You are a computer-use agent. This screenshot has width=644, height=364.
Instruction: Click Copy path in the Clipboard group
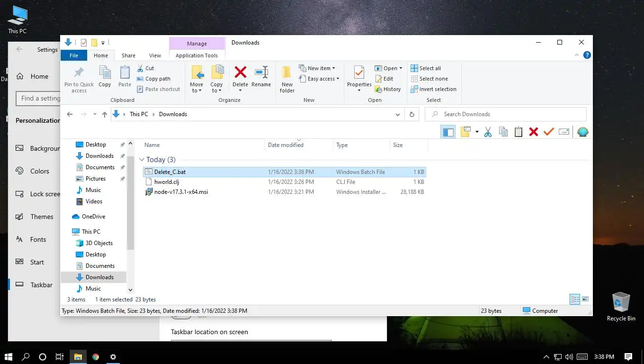click(x=153, y=79)
